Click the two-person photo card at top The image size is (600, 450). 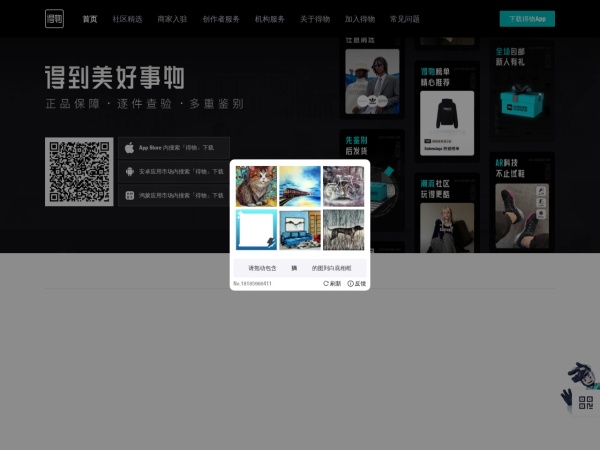click(x=372, y=81)
